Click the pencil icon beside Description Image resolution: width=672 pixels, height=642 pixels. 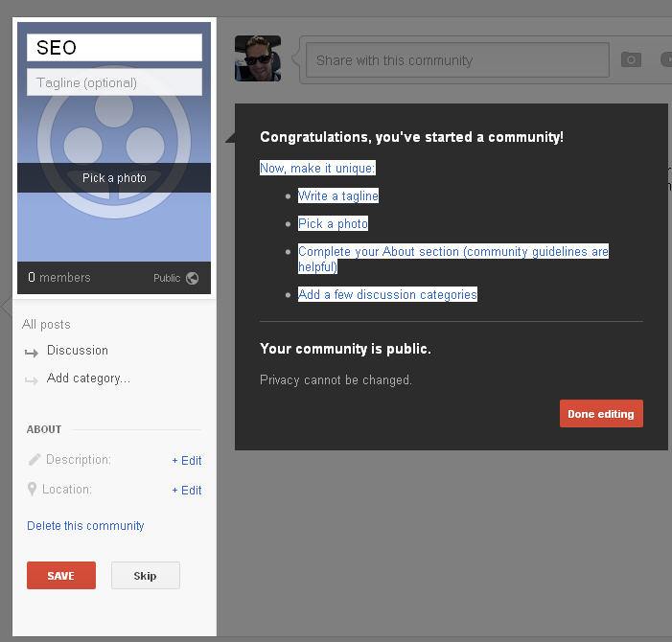[x=35, y=460]
